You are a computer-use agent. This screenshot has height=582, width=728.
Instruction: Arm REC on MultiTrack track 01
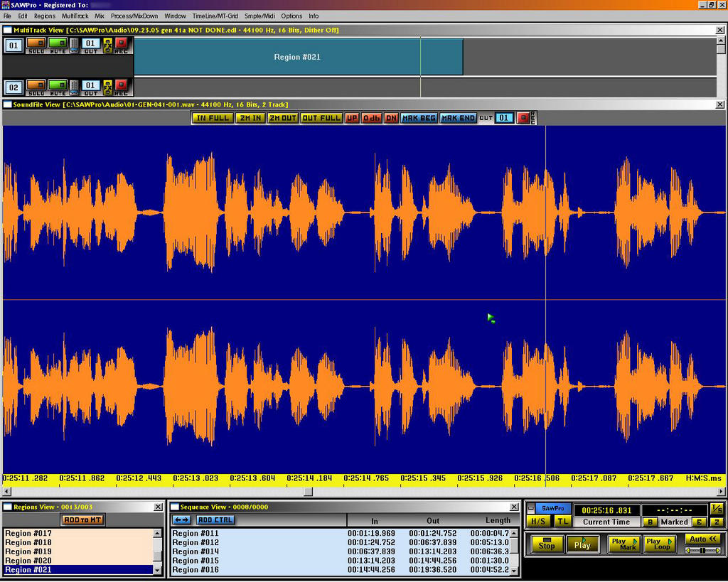click(121, 43)
